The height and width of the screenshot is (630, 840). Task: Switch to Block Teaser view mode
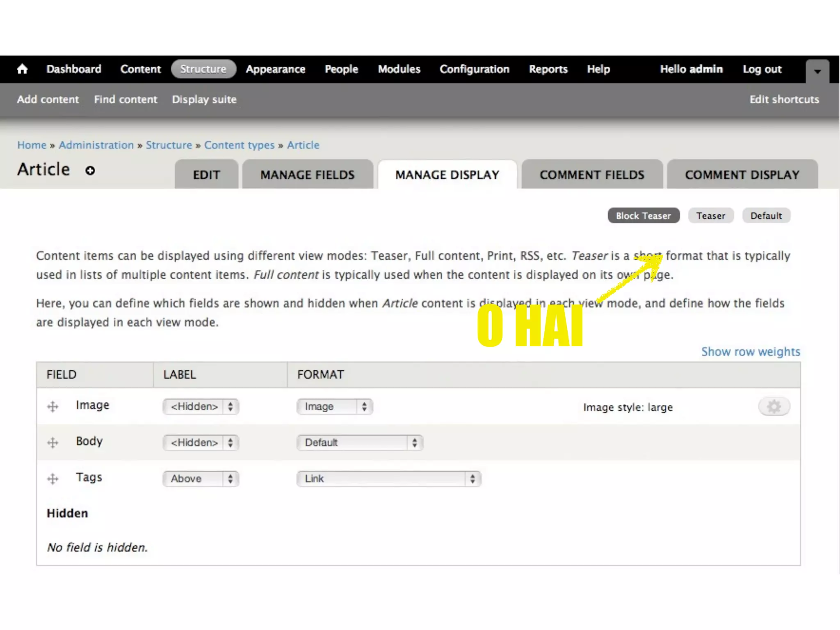[643, 216]
